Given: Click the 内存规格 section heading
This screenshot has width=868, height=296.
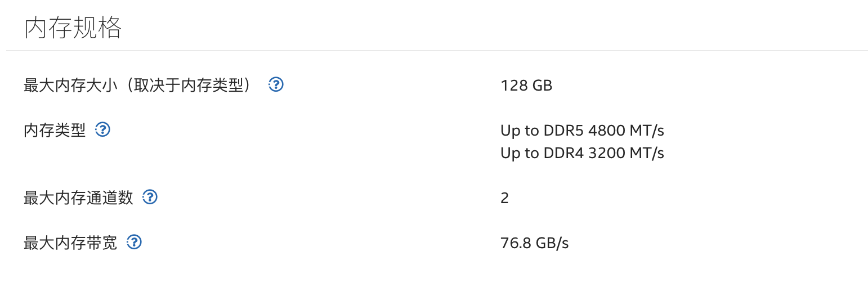Looking at the screenshot, I should [73, 28].
